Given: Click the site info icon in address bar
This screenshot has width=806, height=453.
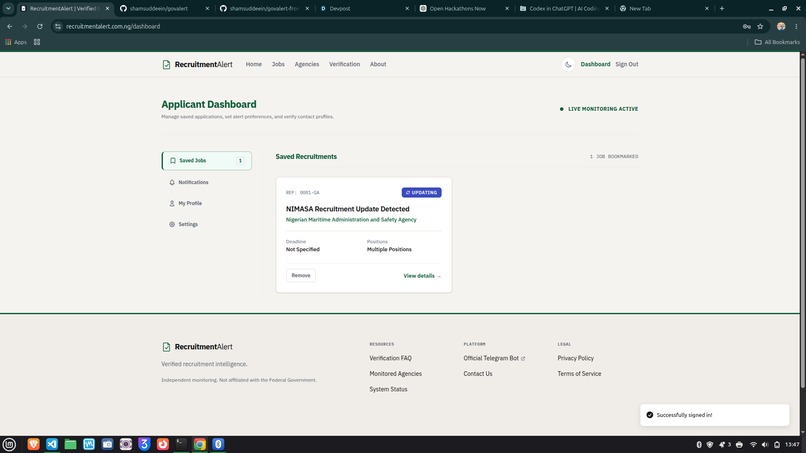Looking at the screenshot, I should pos(58,26).
